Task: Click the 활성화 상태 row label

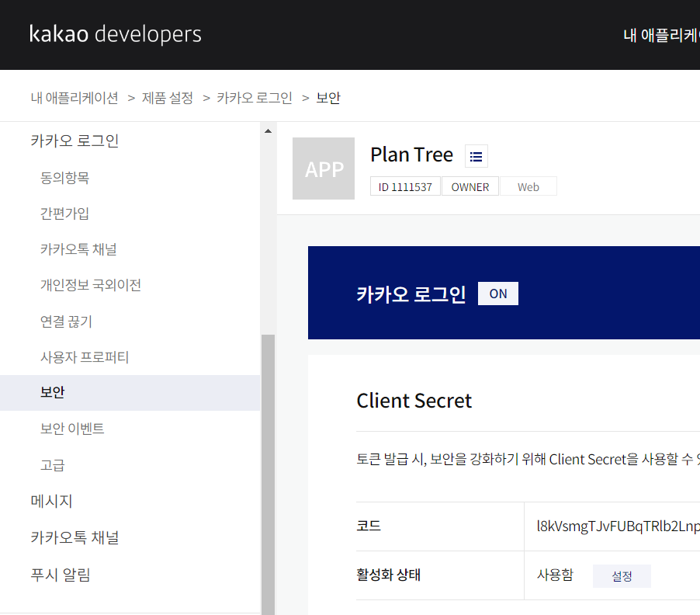Action: (x=388, y=575)
